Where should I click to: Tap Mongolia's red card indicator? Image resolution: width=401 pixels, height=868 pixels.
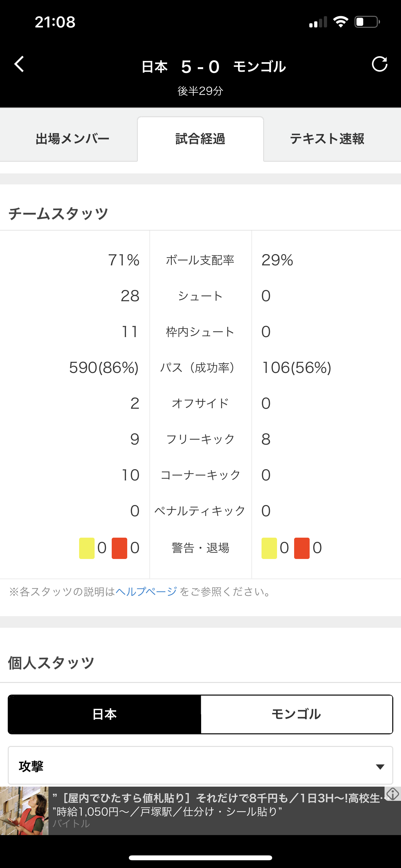[302, 548]
